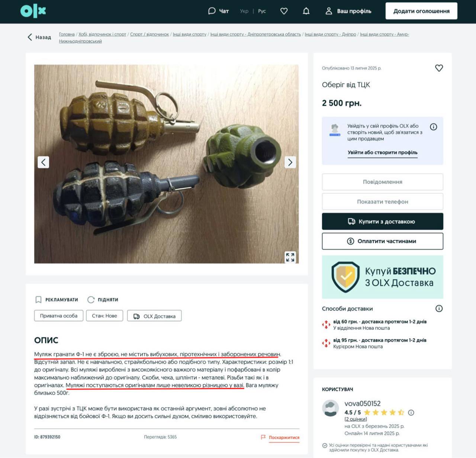
Task: Open the OLX home logo
Action: [33, 11]
